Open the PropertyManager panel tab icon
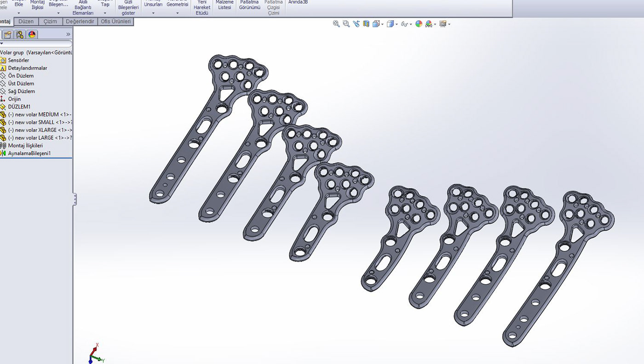Image resolution: width=644 pixels, height=364 pixels. point(8,34)
